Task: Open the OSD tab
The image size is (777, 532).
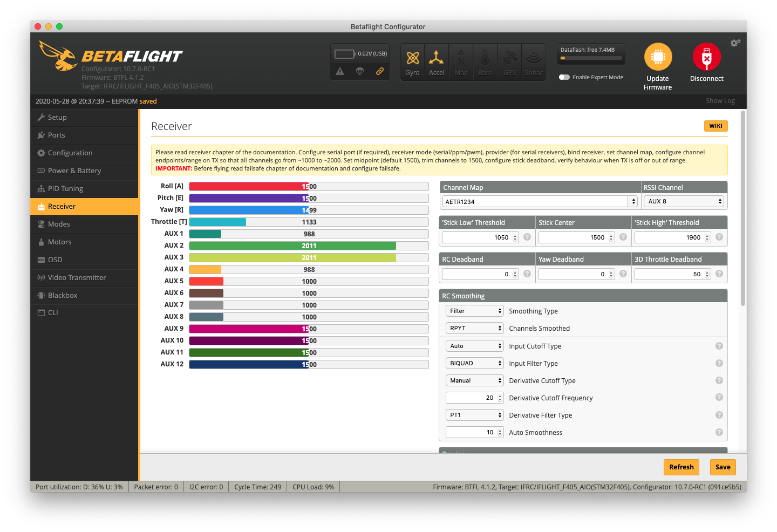Action: 85,260
